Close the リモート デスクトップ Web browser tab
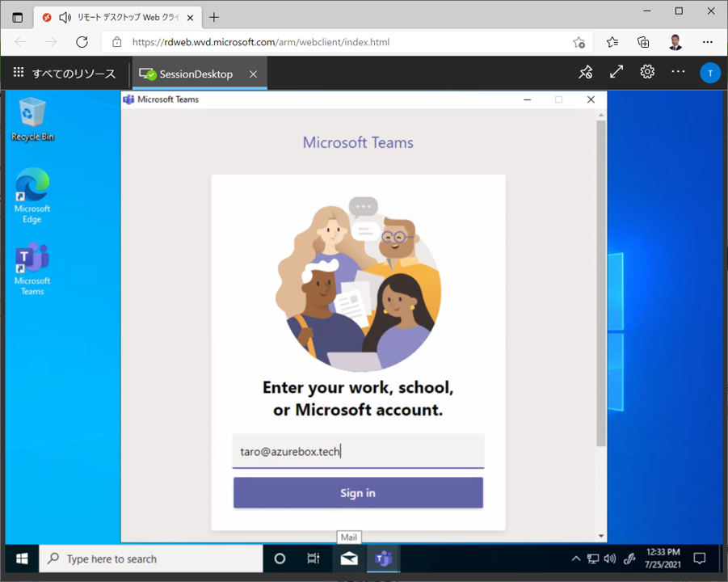Image resolution: width=728 pixels, height=582 pixels. tap(190, 18)
